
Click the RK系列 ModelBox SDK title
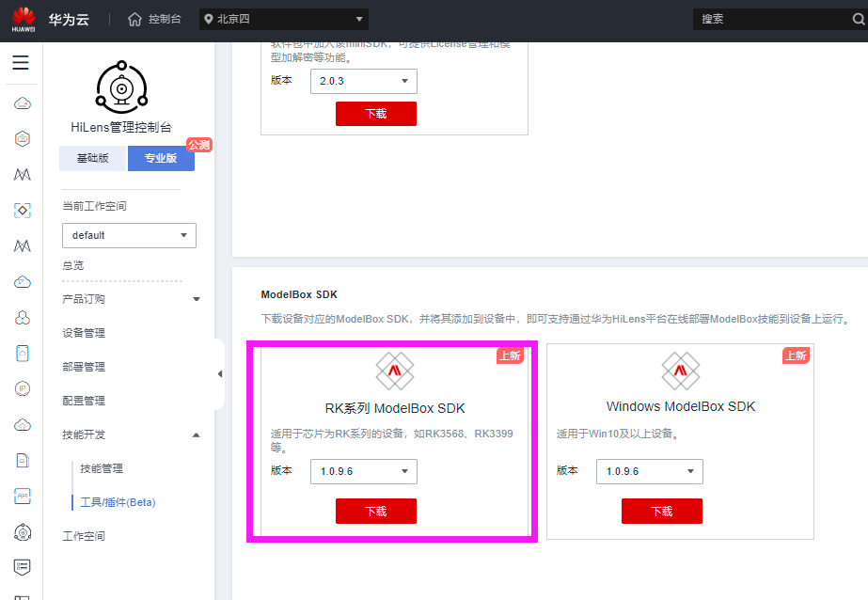[x=395, y=408]
